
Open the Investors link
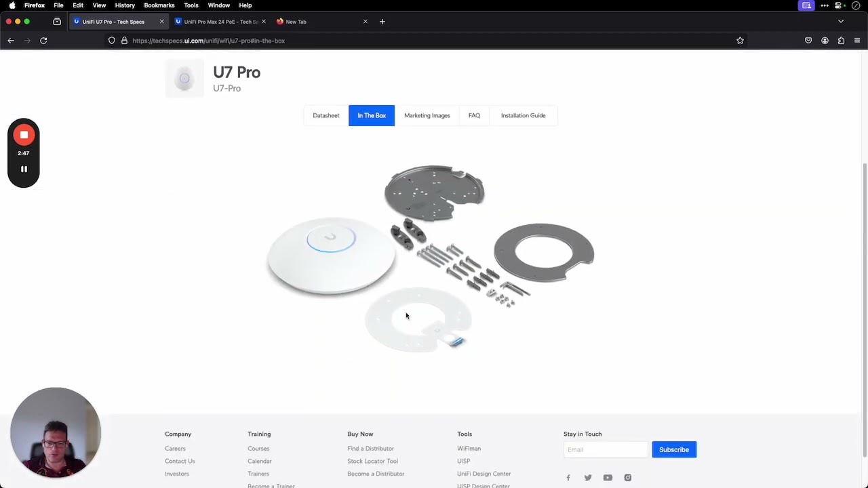point(177,474)
